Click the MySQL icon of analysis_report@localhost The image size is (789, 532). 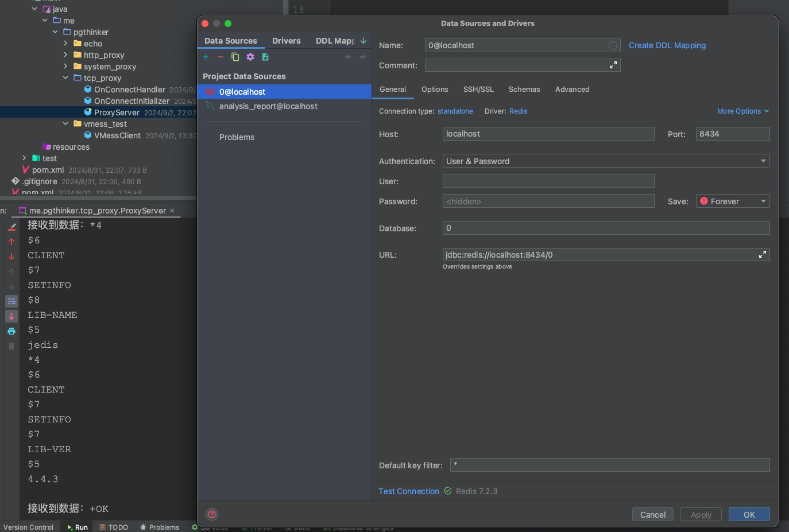[x=210, y=106]
